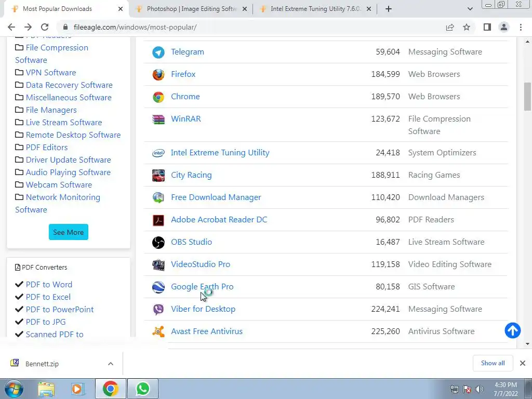Toggle the browser side panel icon

coord(487,27)
